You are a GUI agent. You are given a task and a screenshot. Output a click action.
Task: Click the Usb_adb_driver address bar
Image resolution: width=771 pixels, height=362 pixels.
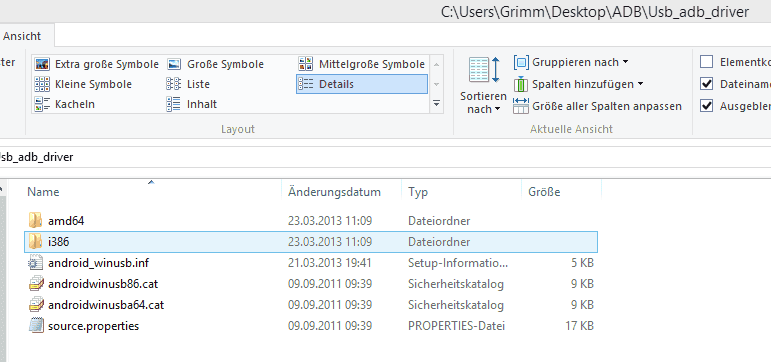tap(386, 157)
